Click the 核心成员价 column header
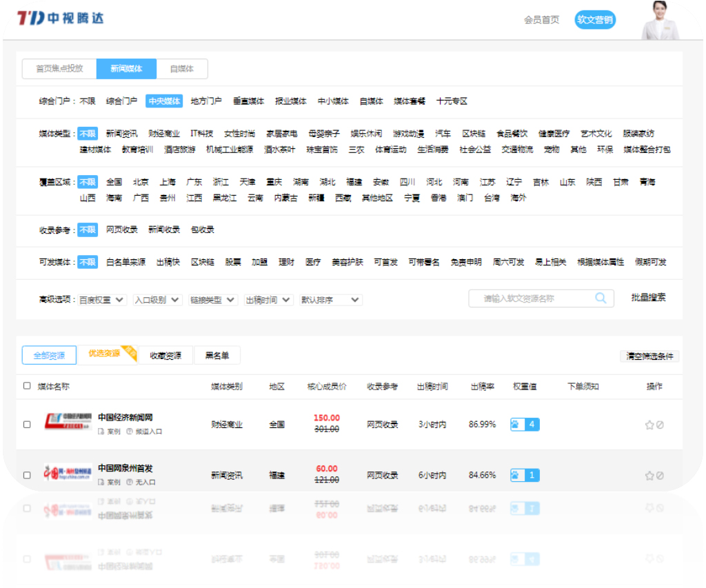 coord(326,386)
